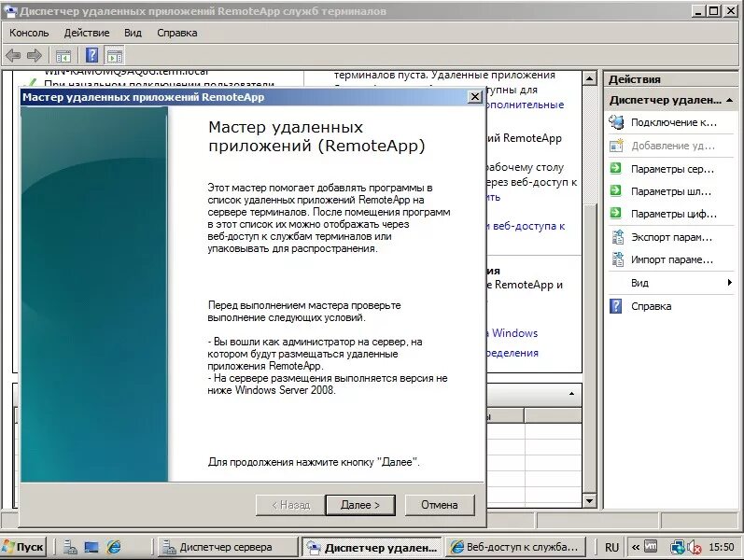Click the Windows link behind the wizard

pyautogui.click(x=514, y=332)
